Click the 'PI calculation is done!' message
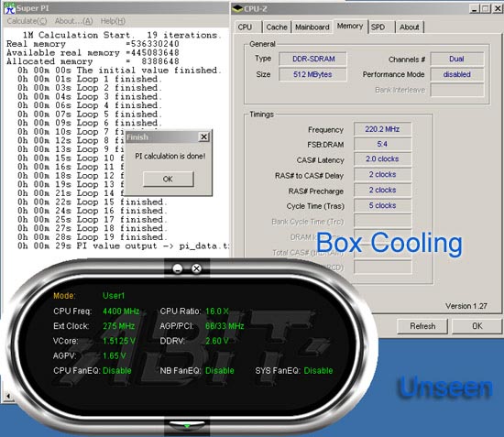Screen dimensions: 504x437 pyautogui.click(x=170, y=156)
